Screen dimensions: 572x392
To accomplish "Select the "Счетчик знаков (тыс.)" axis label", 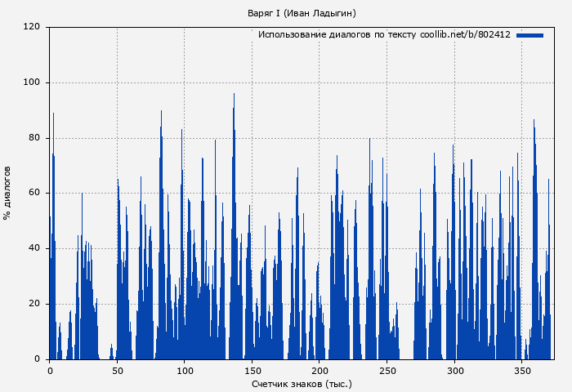I will (302, 383).
